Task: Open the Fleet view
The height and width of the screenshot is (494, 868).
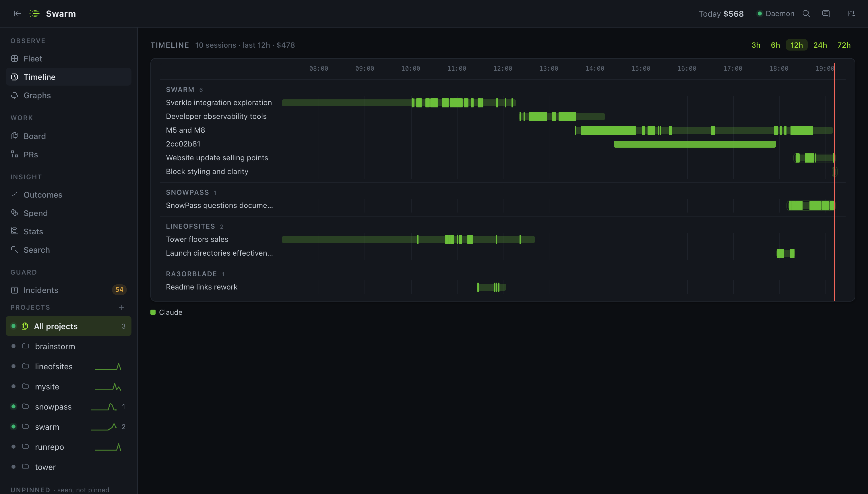Action: [69, 59]
